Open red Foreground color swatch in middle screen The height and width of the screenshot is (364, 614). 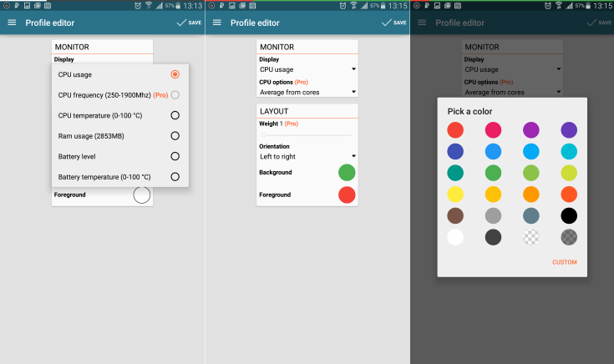tap(347, 195)
